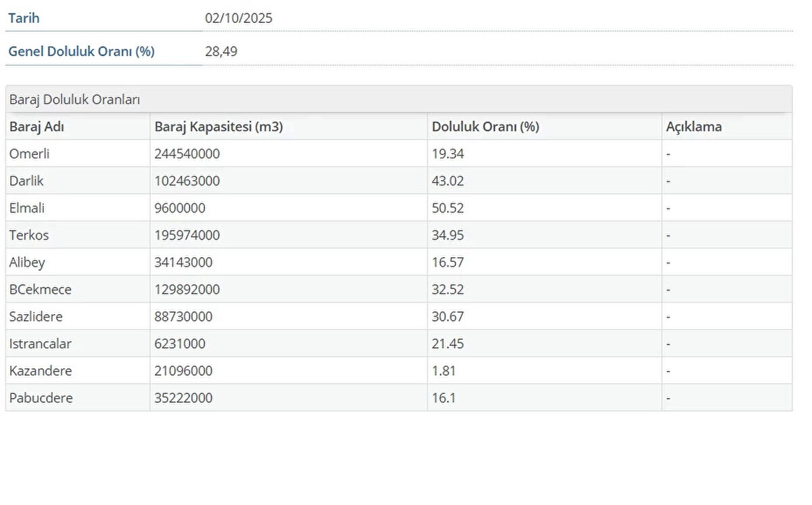Click the Baraj Doluluk Oranları table title
Viewport: 812px width, 505px height.
pyautogui.click(x=74, y=100)
